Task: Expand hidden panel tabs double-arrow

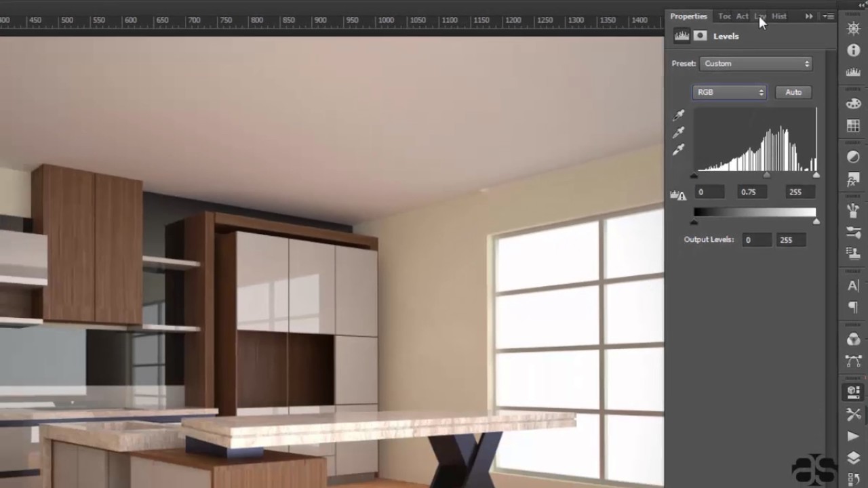Action: tap(809, 16)
